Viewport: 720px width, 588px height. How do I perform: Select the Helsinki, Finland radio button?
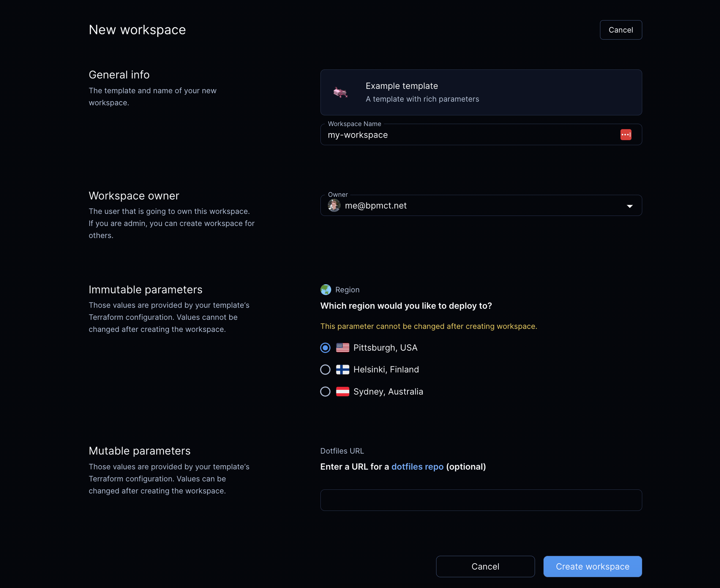pyautogui.click(x=325, y=369)
